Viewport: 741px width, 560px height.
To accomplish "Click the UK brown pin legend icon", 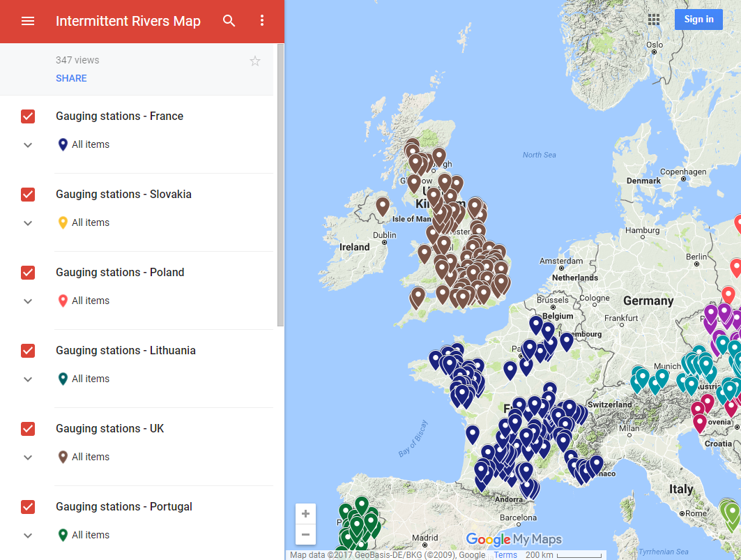I will coord(63,457).
